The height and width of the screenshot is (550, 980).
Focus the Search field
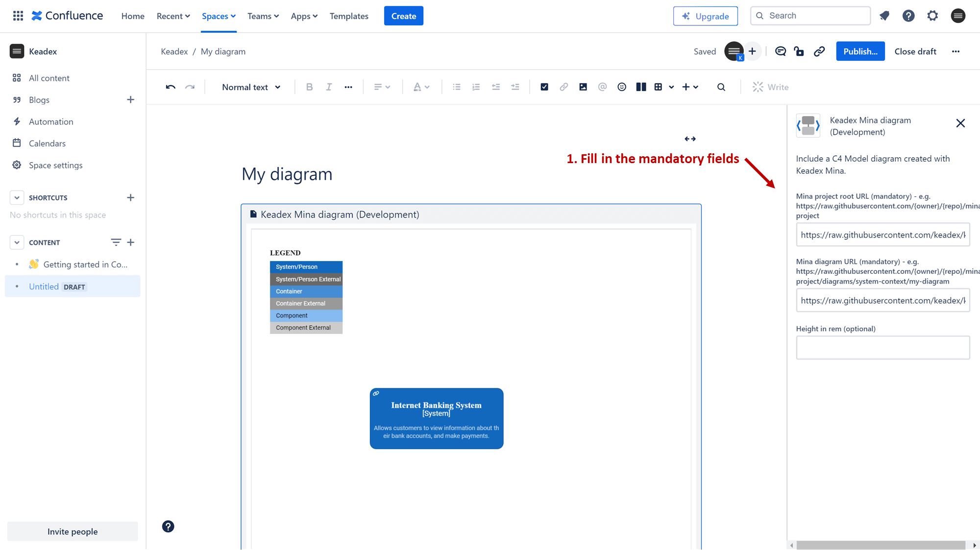coord(810,16)
